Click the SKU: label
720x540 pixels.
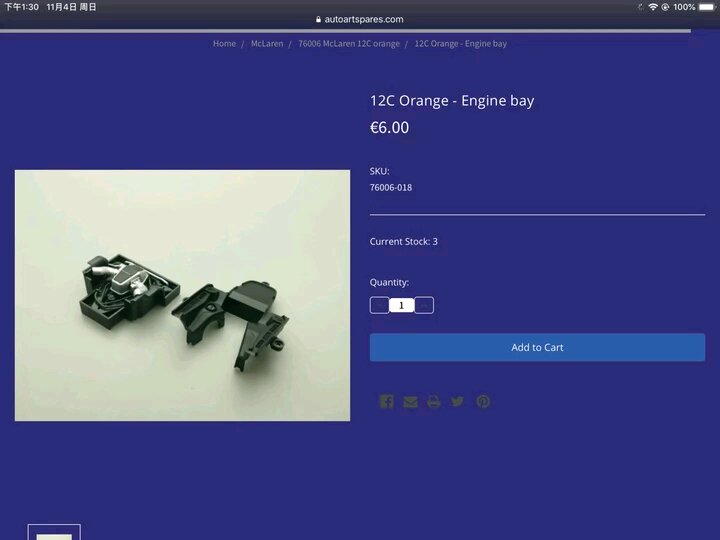point(379,171)
